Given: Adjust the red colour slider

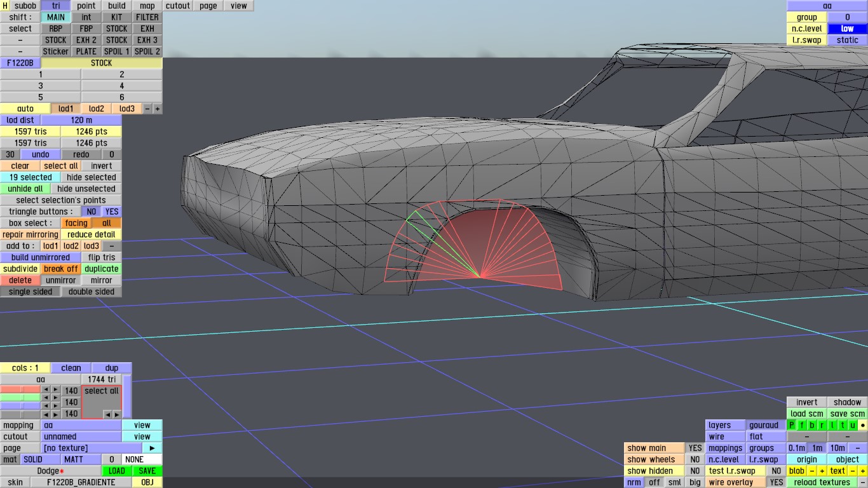Looking at the screenshot, I should (x=20, y=390).
